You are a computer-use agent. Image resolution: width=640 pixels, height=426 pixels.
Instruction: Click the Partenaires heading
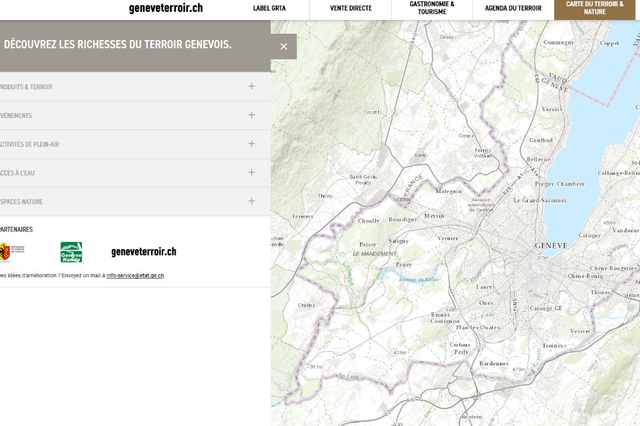16,229
